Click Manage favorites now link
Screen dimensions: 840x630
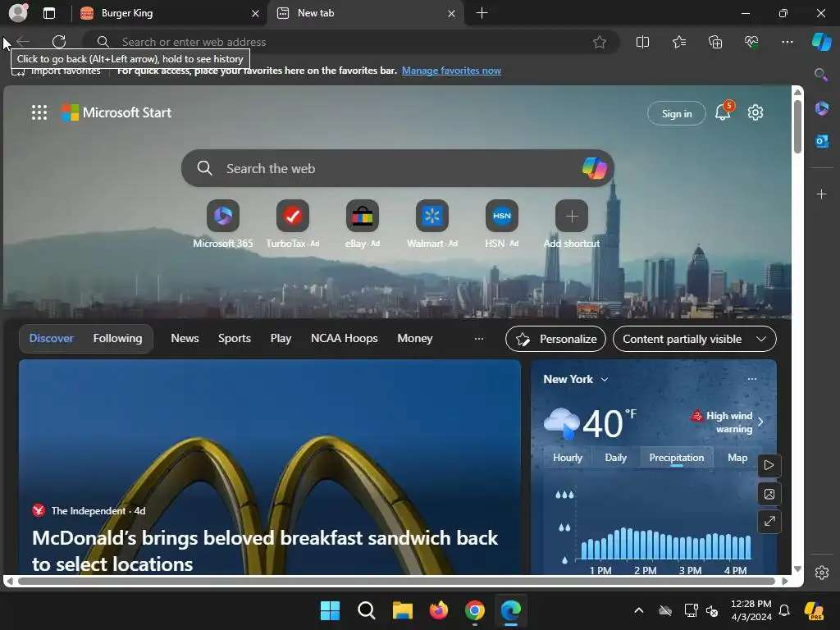[x=451, y=71]
